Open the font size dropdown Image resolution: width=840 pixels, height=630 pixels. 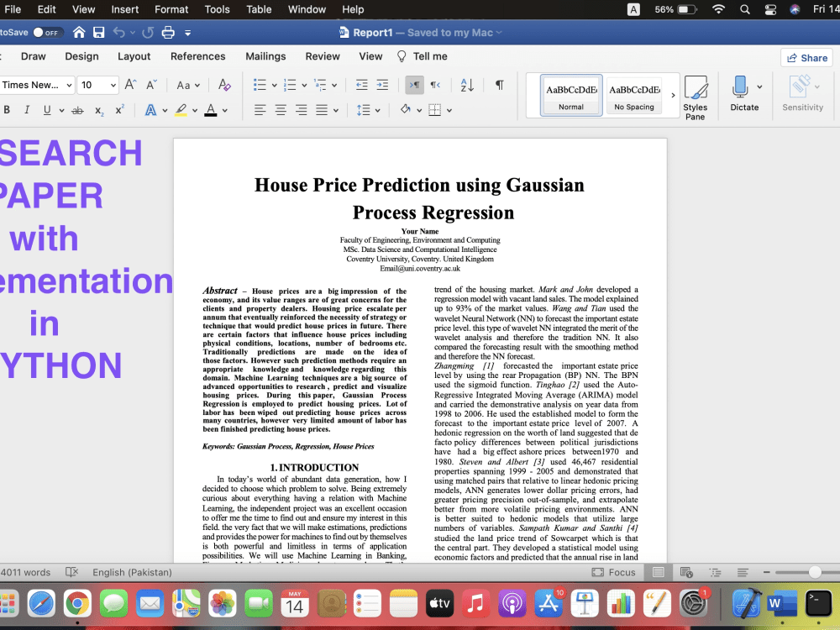click(113, 85)
